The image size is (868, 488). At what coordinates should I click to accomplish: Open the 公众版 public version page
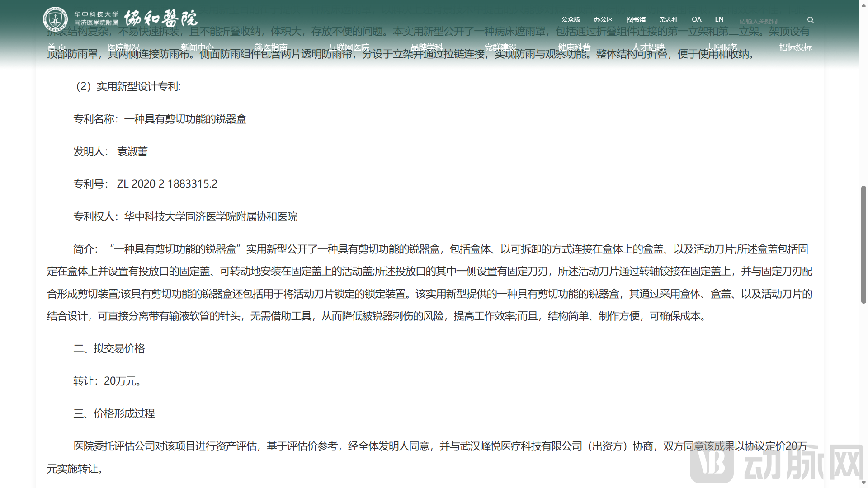571,19
